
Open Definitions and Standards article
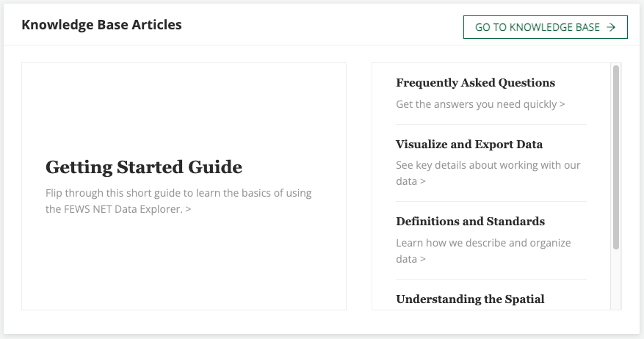(x=470, y=222)
